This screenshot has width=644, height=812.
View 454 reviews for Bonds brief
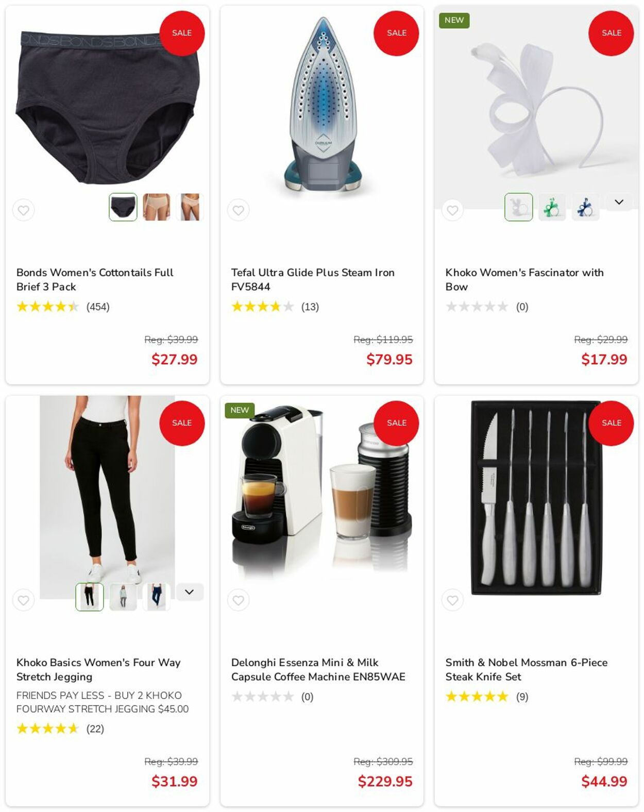pyautogui.click(x=98, y=307)
